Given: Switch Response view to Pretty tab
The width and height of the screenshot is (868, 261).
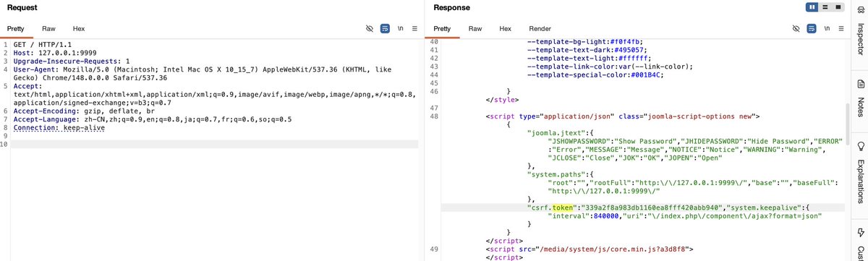Looking at the screenshot, I should click(442, 28).
